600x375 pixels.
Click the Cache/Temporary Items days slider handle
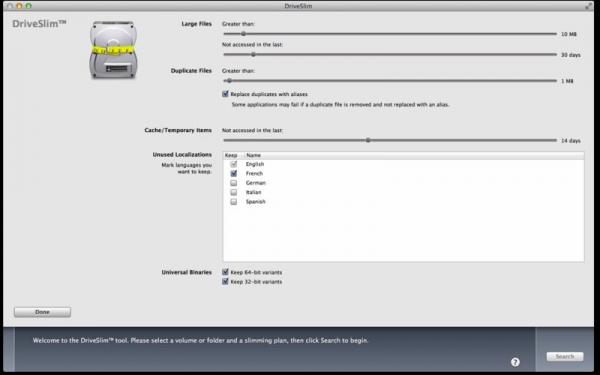pyautogui.click(x=368, y=140)
